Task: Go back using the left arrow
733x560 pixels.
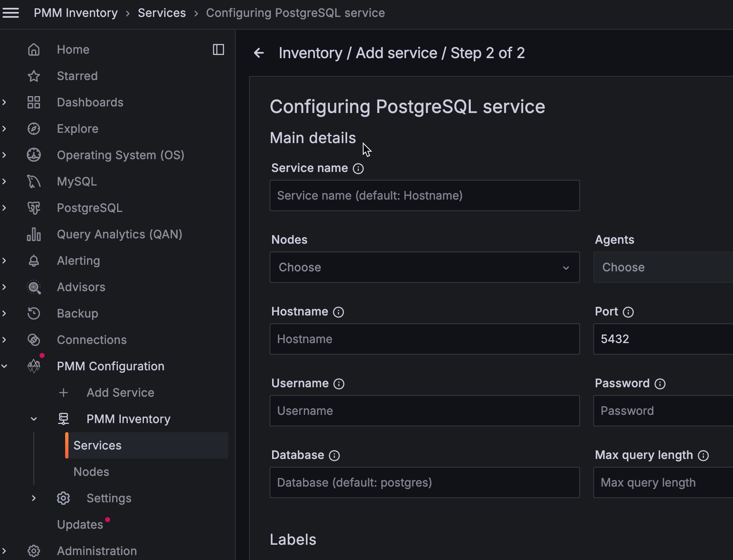Action: point(259,53)
